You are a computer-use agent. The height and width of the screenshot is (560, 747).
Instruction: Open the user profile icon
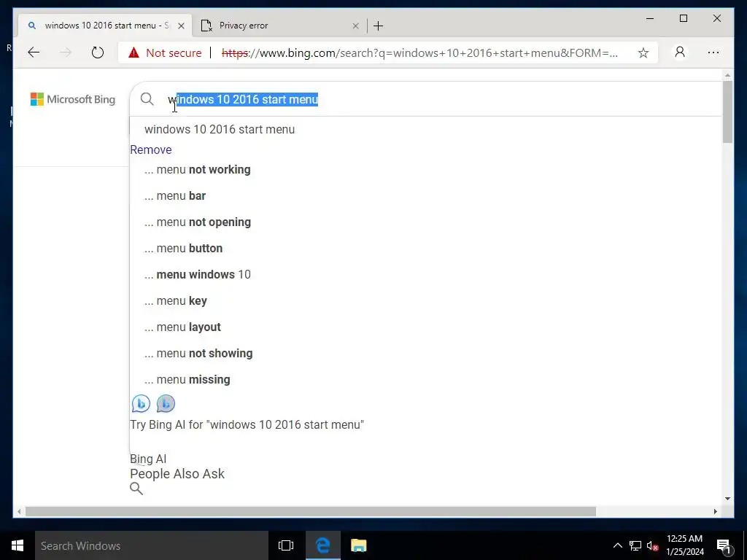pyautogui.click(x=680, y=52)
